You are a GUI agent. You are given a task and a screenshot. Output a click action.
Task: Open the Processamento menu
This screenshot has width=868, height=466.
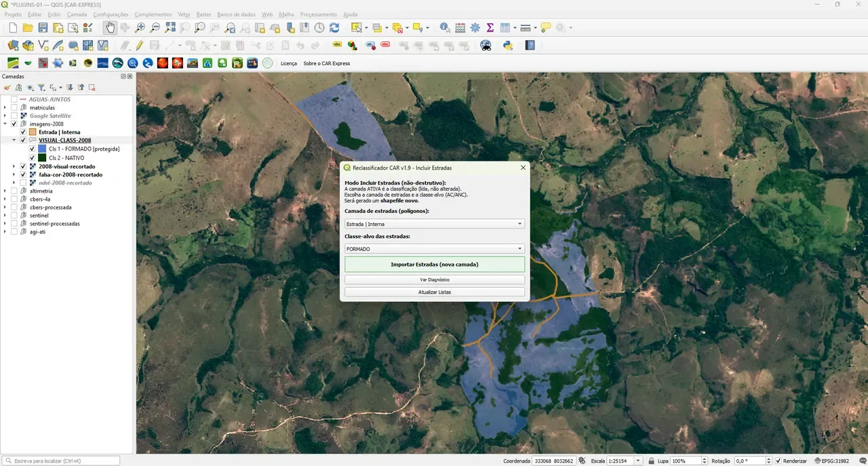(x=318, y=14)
